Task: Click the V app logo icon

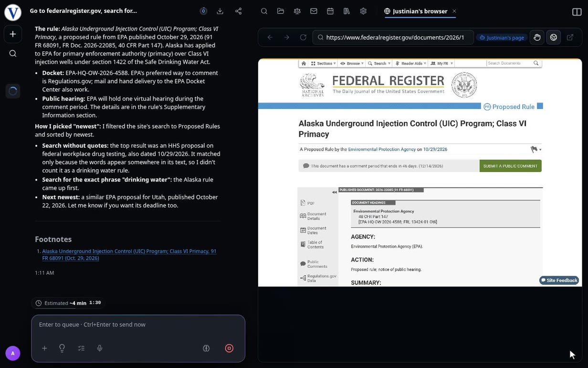Action: point(13,12)
